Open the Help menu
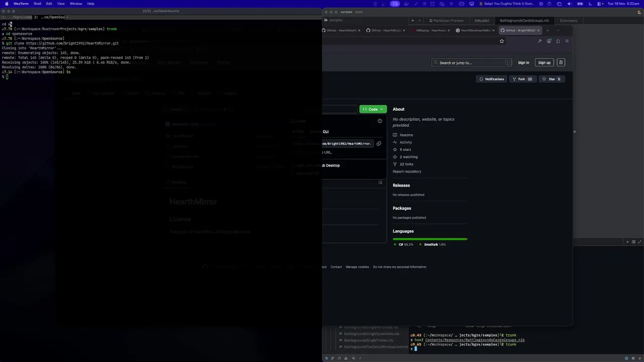The width and height of the screenshot is (644, 362). (x=91, y=4)
